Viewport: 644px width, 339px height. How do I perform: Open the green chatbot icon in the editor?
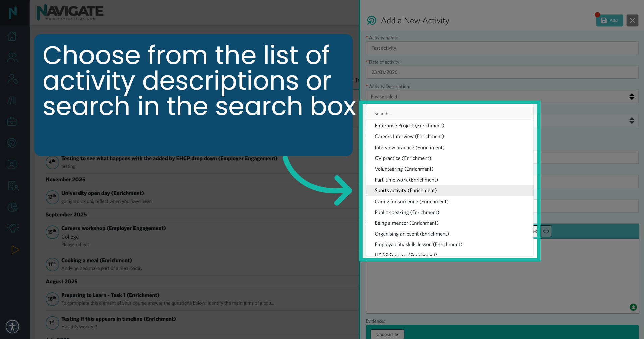click(633, 307)
